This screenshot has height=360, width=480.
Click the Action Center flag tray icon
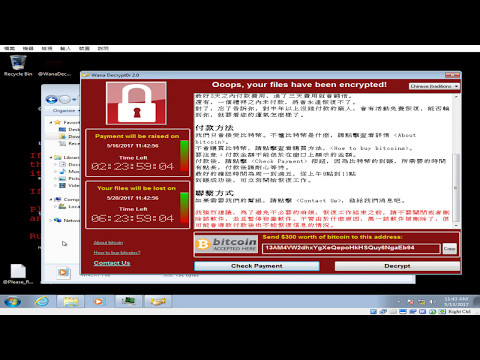[x=411, y=302]
